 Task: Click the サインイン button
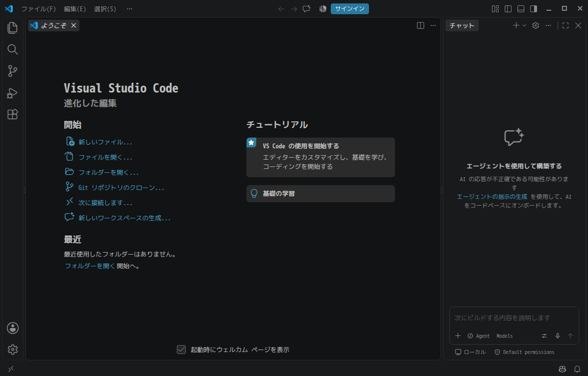[x=350, y=9]
